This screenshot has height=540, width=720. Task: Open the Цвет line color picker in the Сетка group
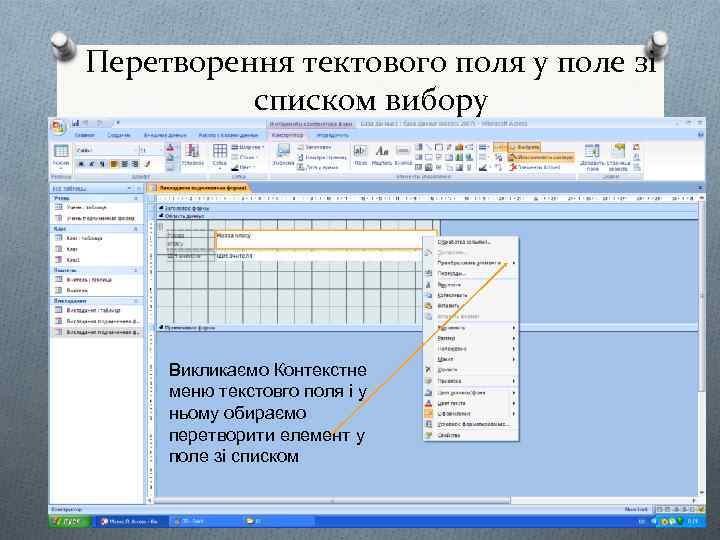pos(243,168)
